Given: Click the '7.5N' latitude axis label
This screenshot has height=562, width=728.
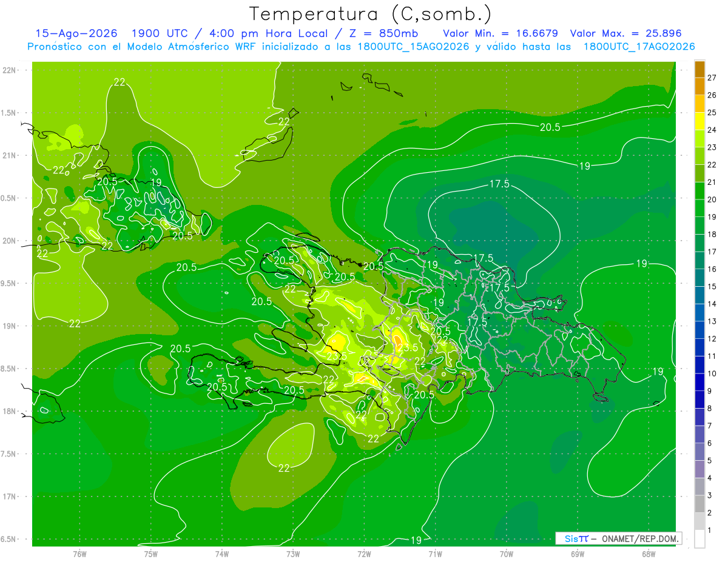Looking at the screenshot, I should [x=8, y=453].
